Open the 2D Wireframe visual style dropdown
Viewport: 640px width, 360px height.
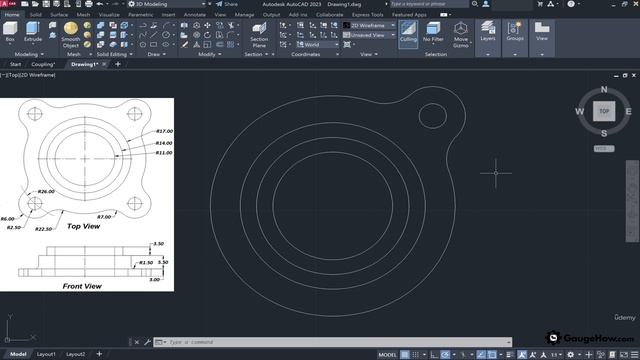[369, 25]
